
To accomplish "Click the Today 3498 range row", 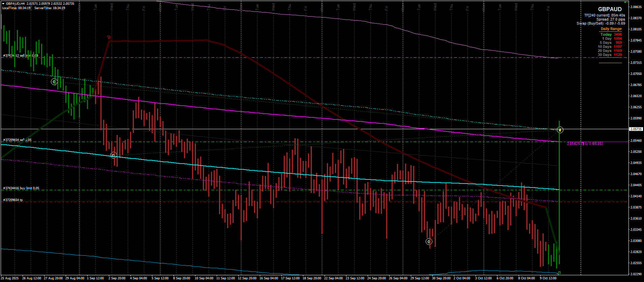I will [x=611, y=34].
